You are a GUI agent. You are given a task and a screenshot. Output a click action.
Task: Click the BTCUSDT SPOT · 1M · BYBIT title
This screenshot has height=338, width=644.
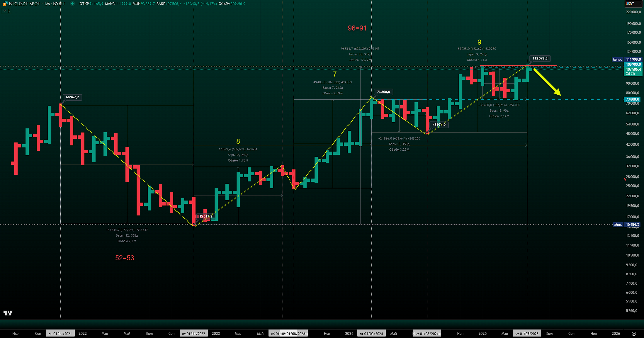coord(37,4)
